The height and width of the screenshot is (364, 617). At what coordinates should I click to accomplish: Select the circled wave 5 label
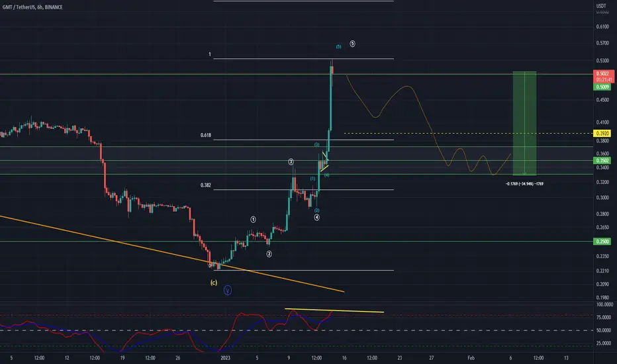pos(352,44)
